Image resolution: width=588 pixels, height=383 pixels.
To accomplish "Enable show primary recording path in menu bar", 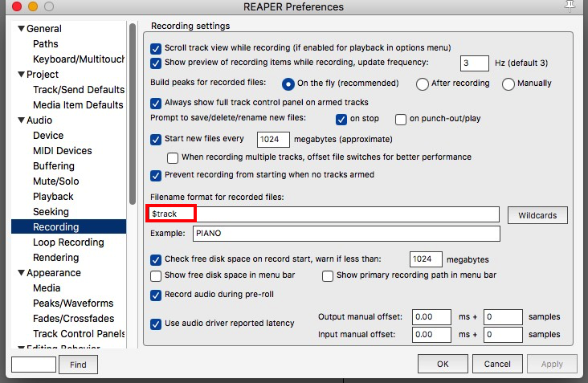I will [x=328, y=276].
